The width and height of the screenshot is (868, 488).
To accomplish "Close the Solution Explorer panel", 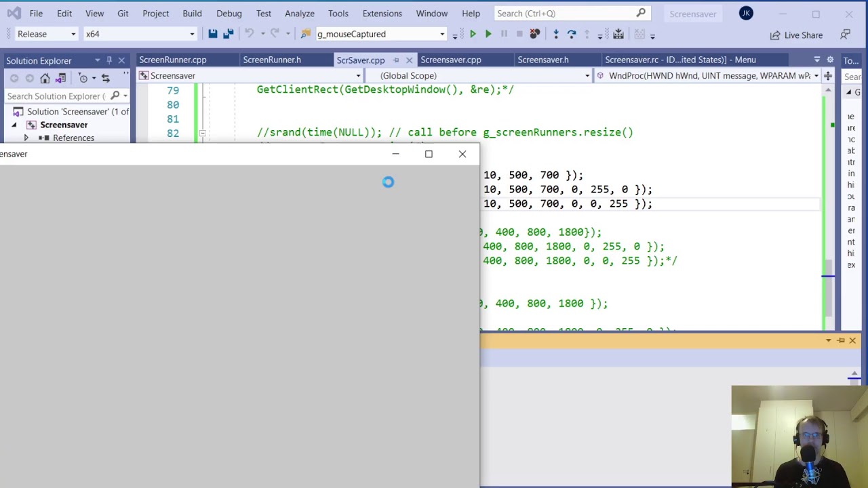I will [x=121, y=60].
